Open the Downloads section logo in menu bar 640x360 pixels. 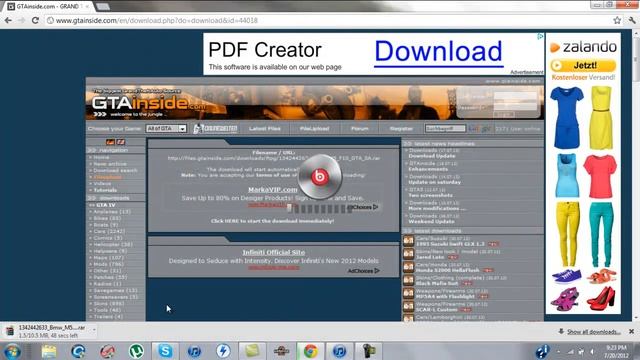coord(215,129)
